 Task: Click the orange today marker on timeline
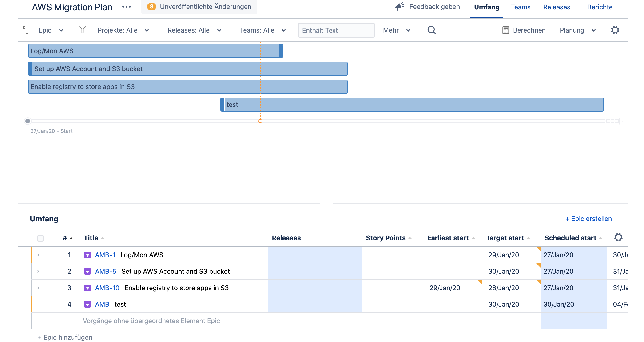260,121
